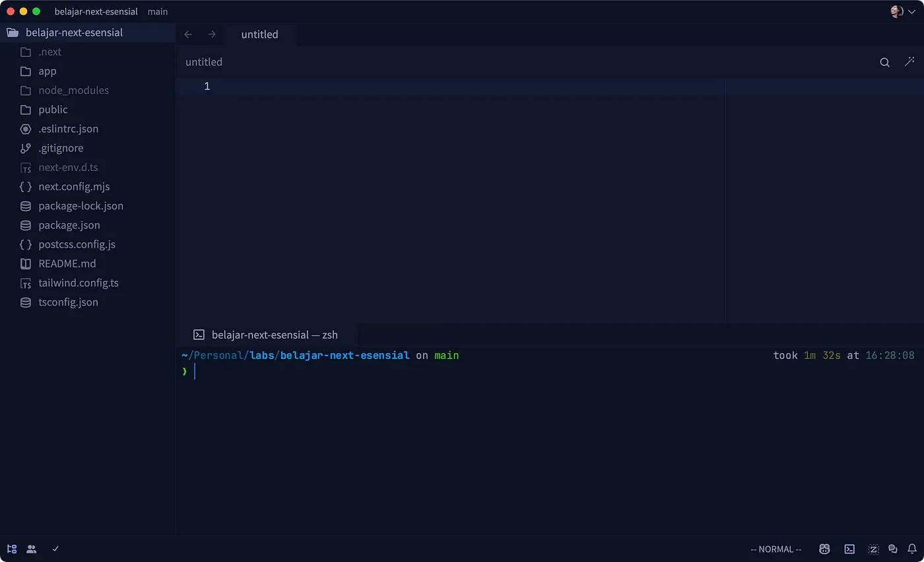The height and width of the screenshot is (562, 924).
Task: Click the search icon in editor toolbar
Action: click(x=884, y=62)
